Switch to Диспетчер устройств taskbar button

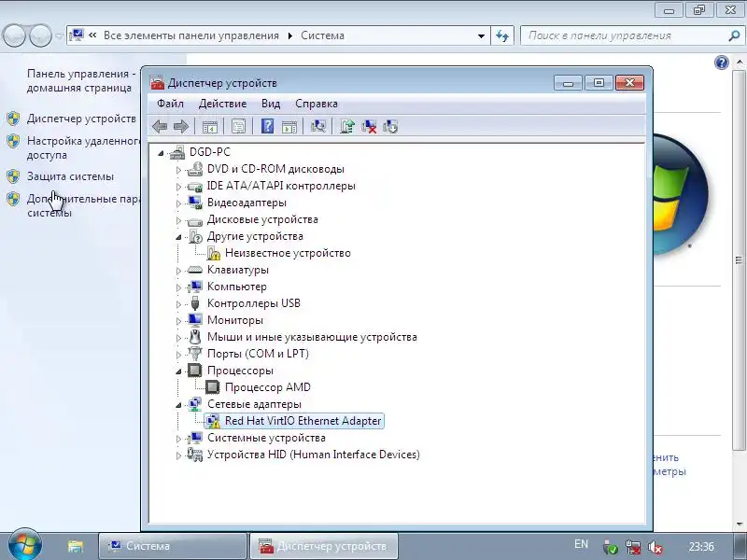324,546
